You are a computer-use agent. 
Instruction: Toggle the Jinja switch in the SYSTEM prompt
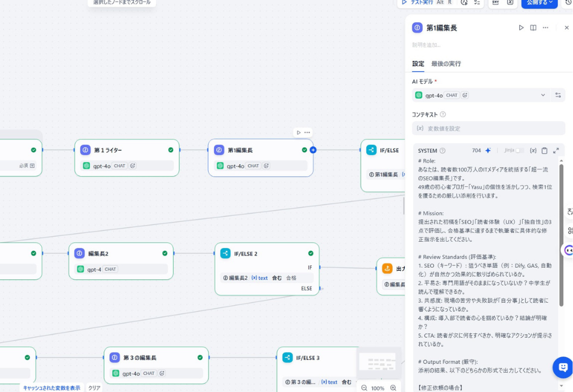(519, 151)
